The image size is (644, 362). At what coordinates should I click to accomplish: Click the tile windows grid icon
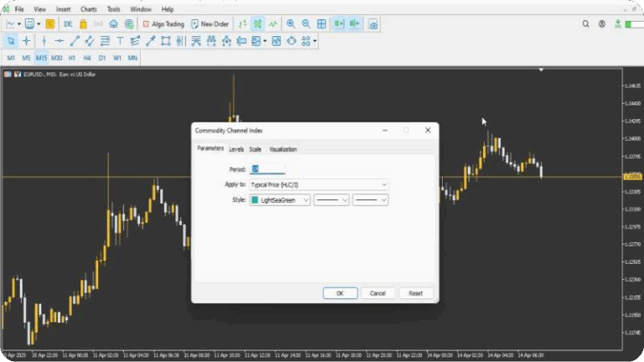[x=321, y=24]
